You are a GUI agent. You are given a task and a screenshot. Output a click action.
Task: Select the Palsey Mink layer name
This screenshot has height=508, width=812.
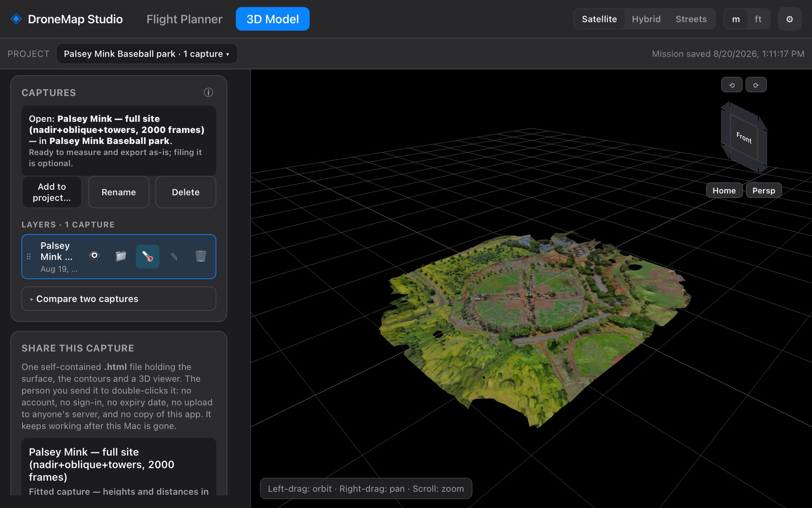coord(56,251)
